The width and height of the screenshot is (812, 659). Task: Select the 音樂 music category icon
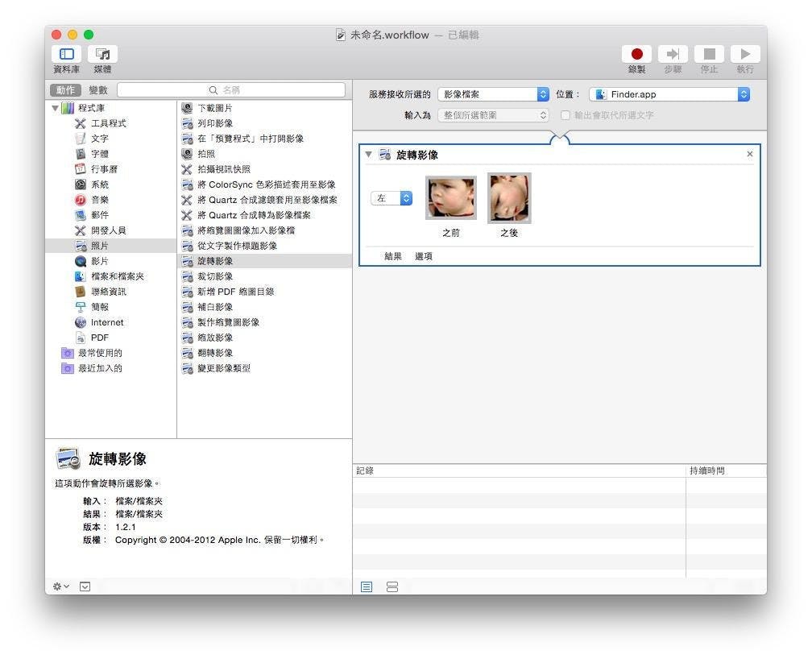[81, 200]
